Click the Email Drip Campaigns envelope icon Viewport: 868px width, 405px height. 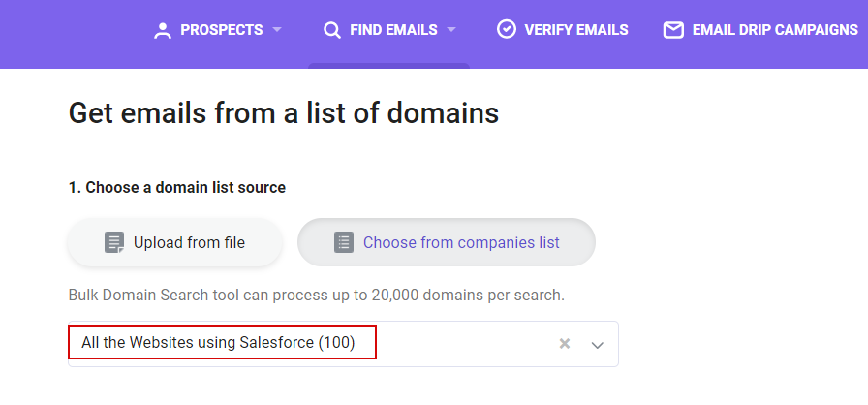[x=673, y=30]
